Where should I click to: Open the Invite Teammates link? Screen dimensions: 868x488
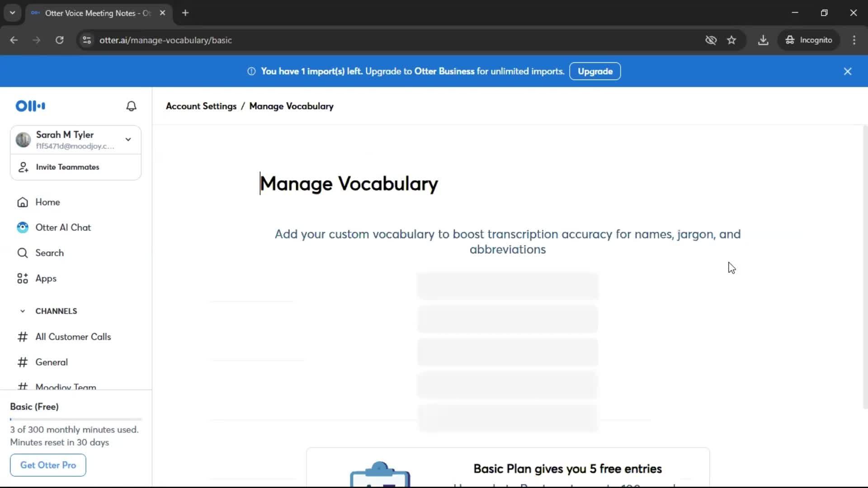67,167
